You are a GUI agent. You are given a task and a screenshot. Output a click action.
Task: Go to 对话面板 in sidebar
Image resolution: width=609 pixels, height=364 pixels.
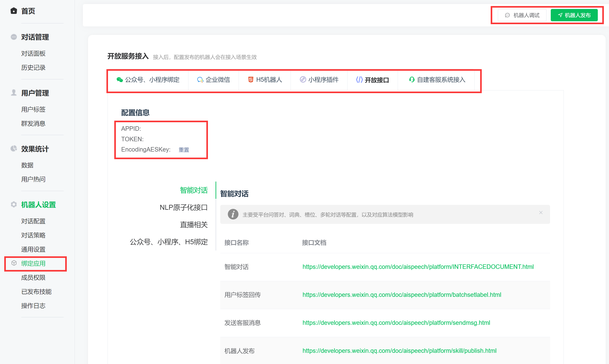coord(33,54)
